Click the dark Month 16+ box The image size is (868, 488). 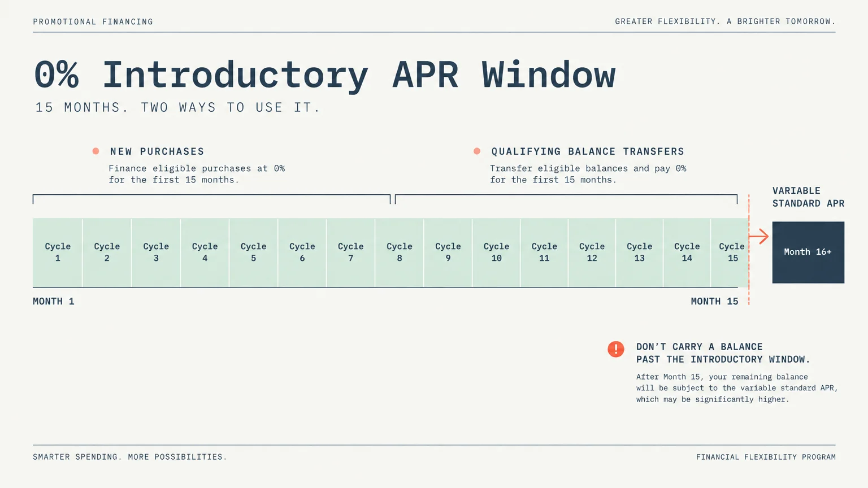tap(808, 252)
